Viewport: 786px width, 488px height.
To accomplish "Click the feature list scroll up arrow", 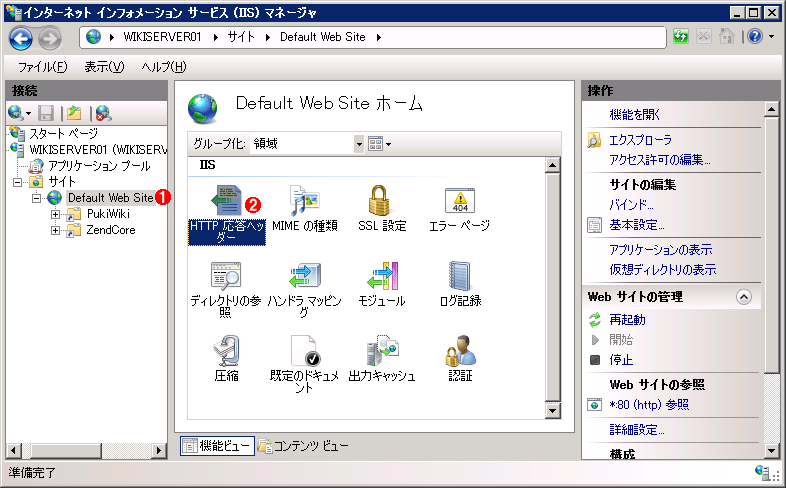I will click(552, 165).
